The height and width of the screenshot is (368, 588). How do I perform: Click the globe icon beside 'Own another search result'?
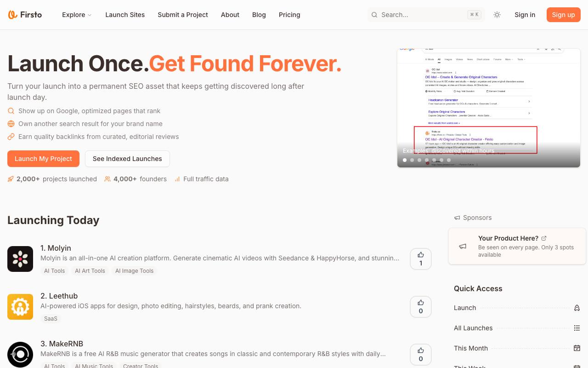tap(11, 124)
